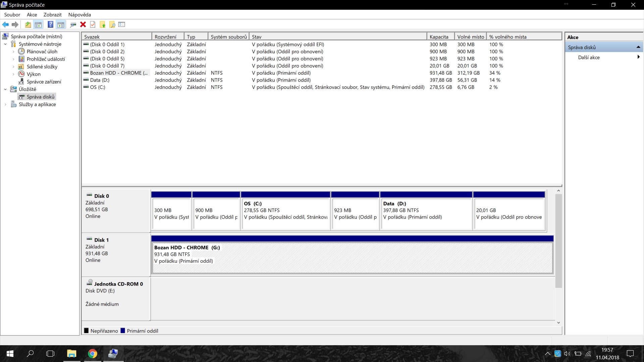
Task: Click the checklist settings view toolbar icon
Action: (122, 24)
